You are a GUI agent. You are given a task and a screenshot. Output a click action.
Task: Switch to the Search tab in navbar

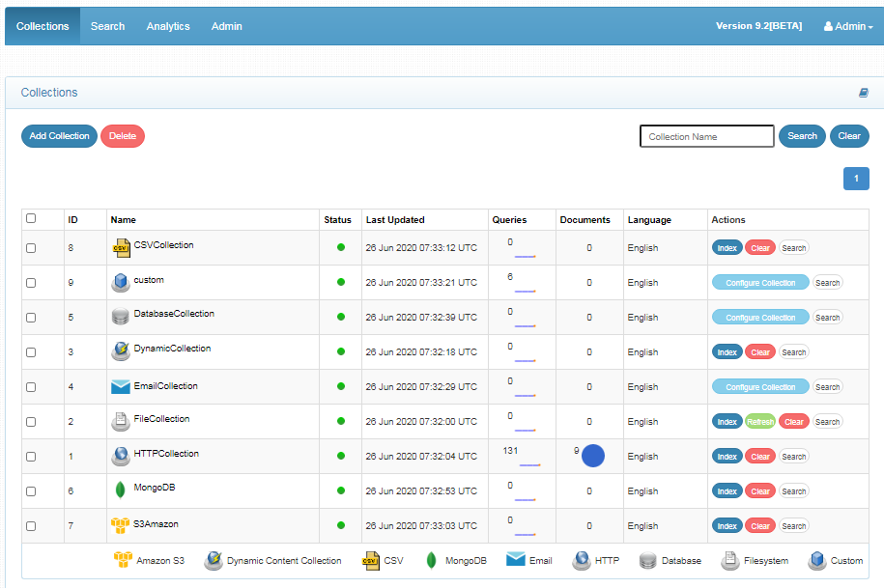click(x=107, y=26)
